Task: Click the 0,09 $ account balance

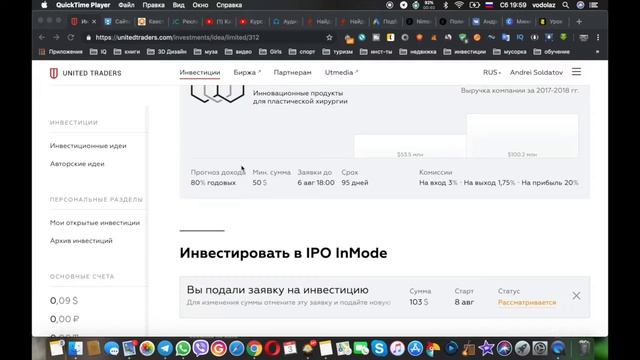Action: point(64,300)
